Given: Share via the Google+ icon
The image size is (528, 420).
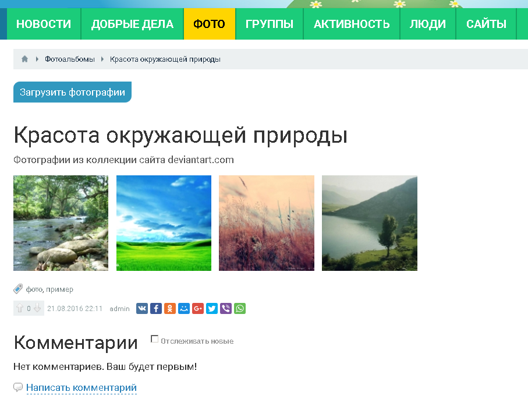Looking at the screenshot, I should click(x=198, y=309).
